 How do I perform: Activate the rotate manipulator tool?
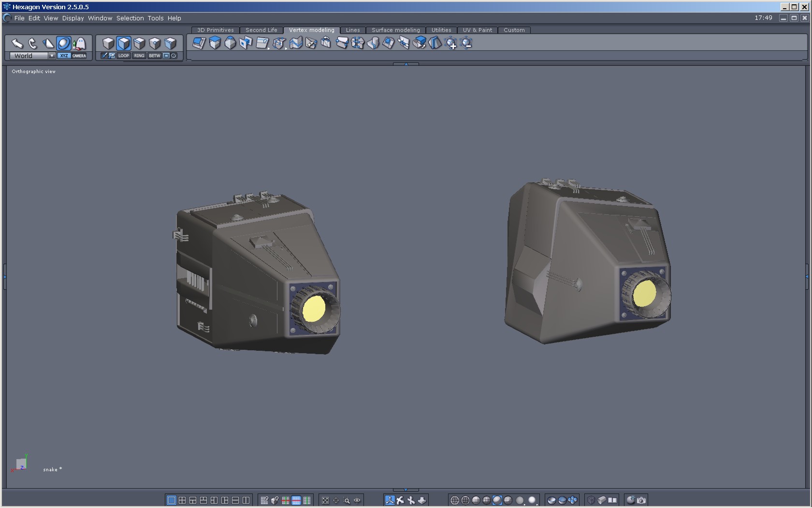point(33,44)
